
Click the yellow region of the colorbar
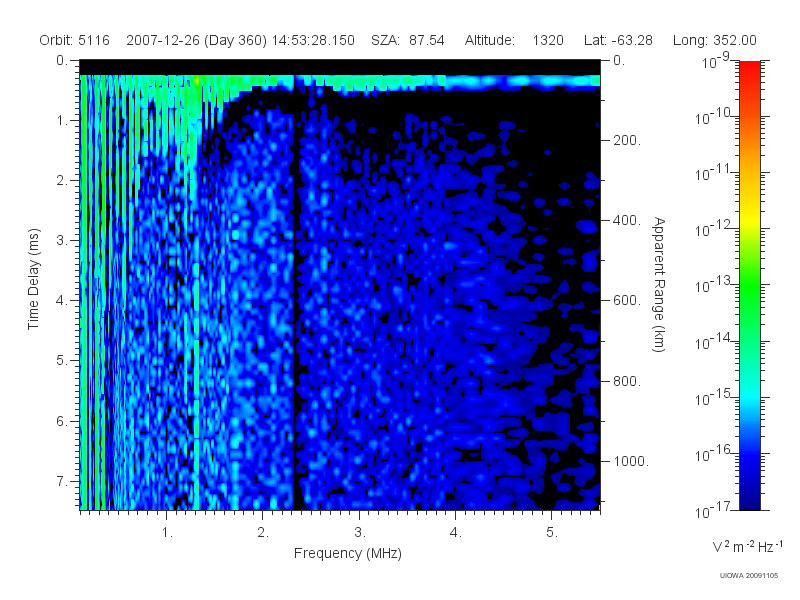[x=749, y=219]
